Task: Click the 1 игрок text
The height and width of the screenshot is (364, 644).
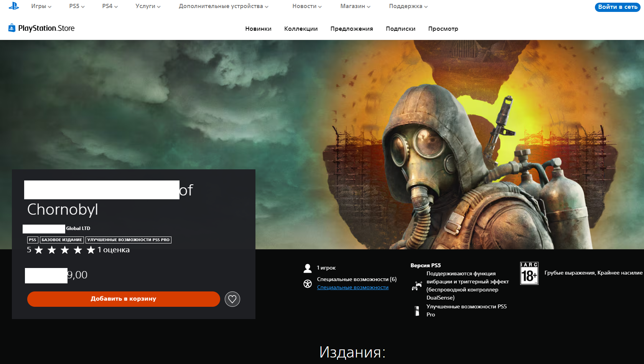Action: pyautogui.click(x=326, y=268)
